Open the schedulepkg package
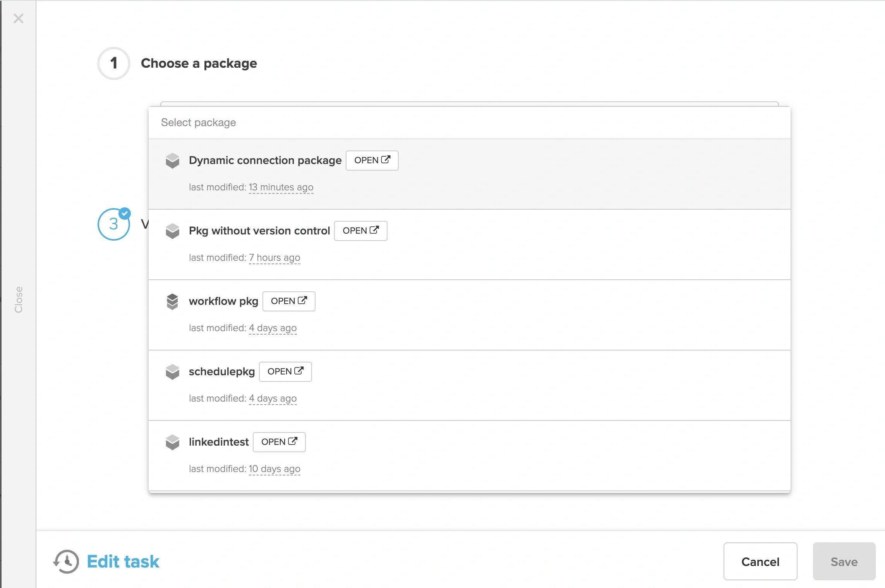The height and width of the screenshot is (588, 885). pyautogui.click(x=285, y=371)
